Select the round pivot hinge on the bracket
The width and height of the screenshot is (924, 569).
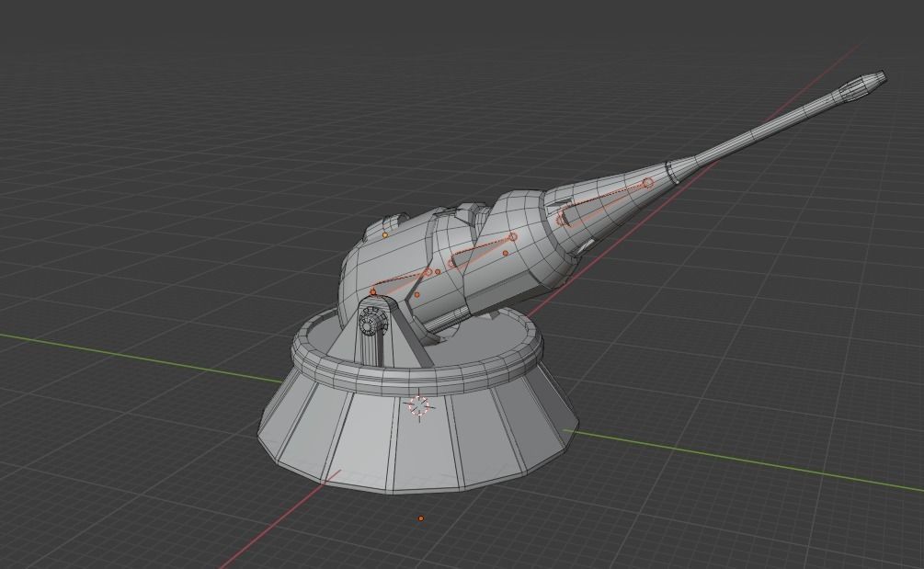pos(371,323)
